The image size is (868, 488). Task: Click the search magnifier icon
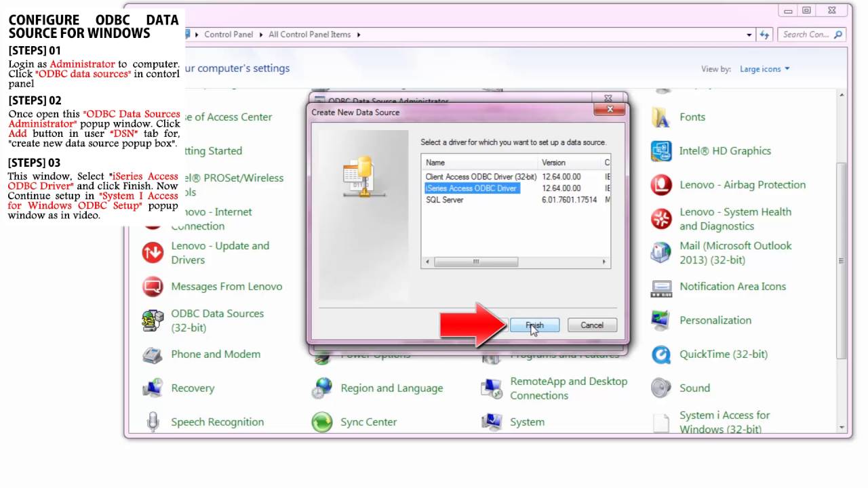pos(838,35)
